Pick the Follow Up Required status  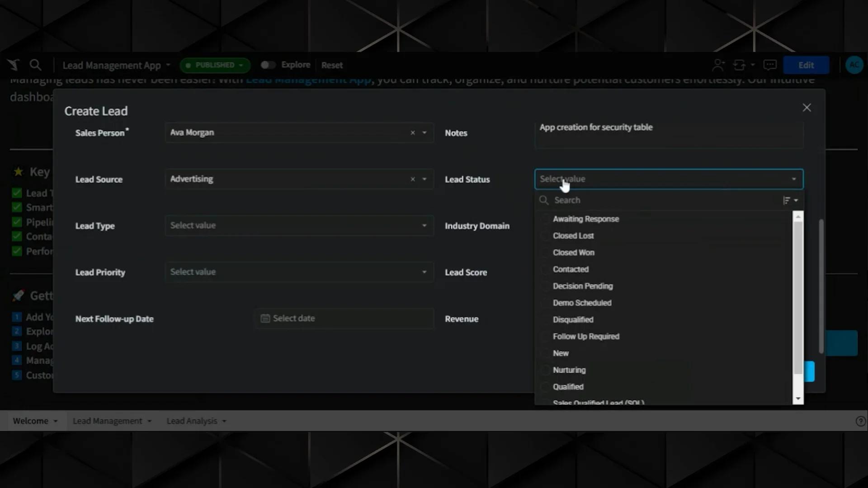coord(586,337)
